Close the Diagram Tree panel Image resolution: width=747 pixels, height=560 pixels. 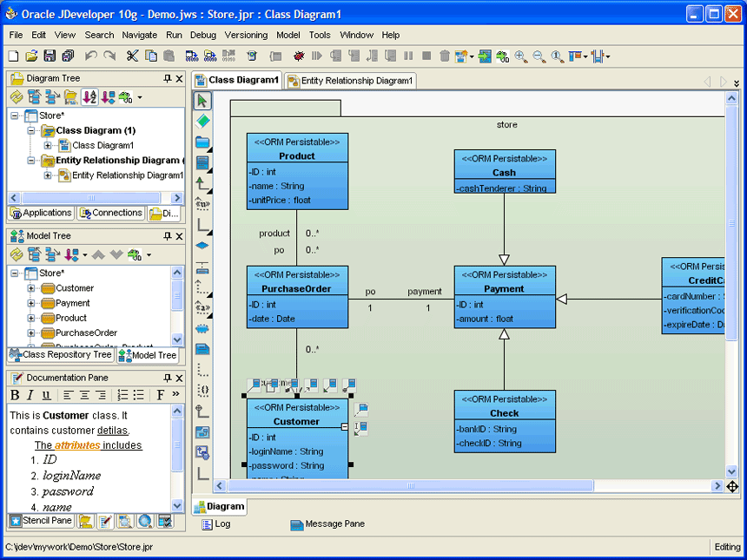click(x=180, y=78)
